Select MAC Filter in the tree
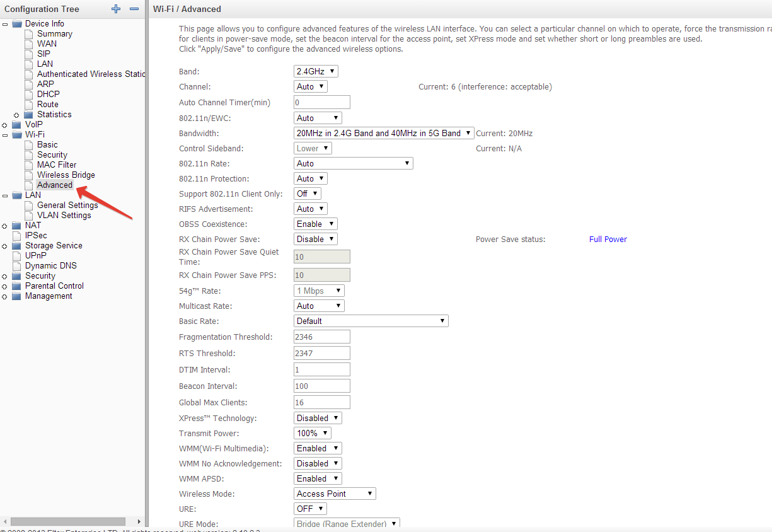Image resolution: width=772 pixels, height=532 pixels. click(57, 165)
